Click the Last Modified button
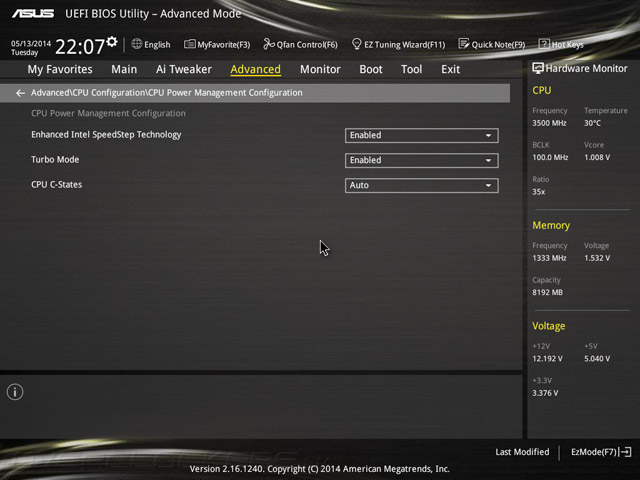 pos(522,452)
